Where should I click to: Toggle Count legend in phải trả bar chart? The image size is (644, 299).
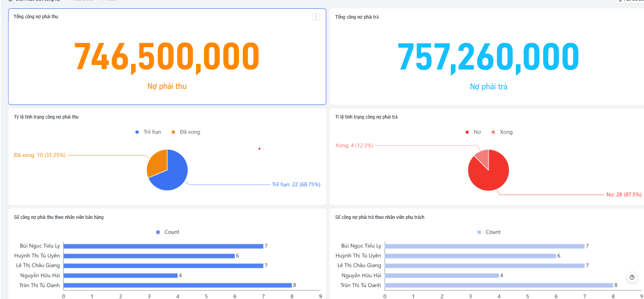click(489, 232)
